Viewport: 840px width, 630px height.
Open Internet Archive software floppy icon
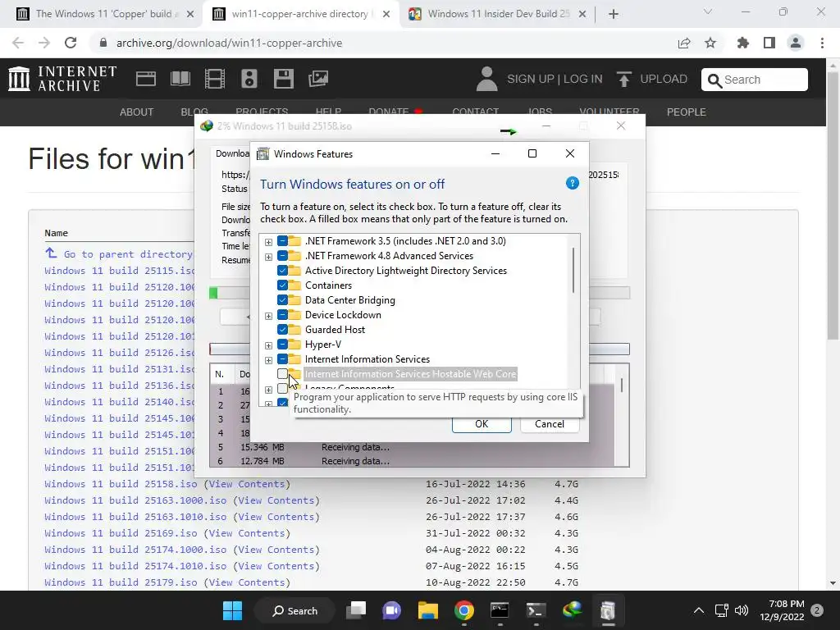pyautogui.click(x=283, y=79)
